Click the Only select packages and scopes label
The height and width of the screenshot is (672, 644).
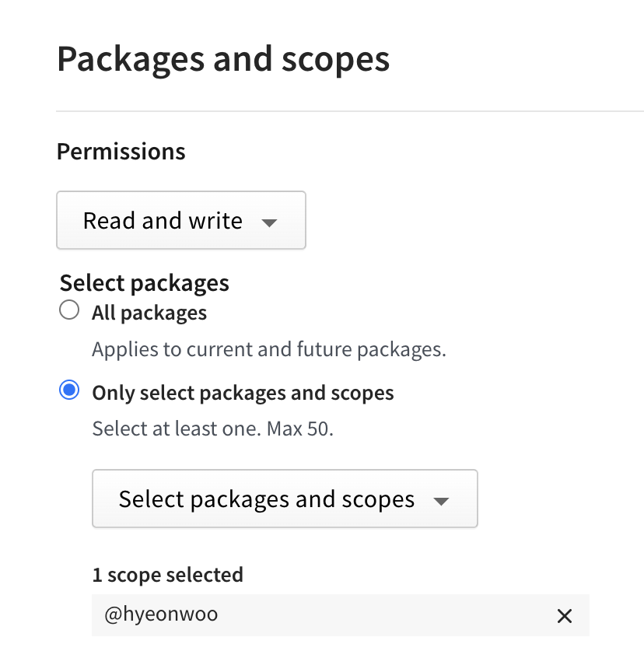pos(243,393)
